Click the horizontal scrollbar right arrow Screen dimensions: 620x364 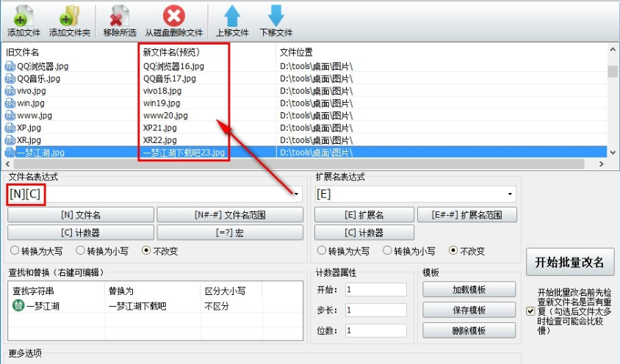click(602, 164)
